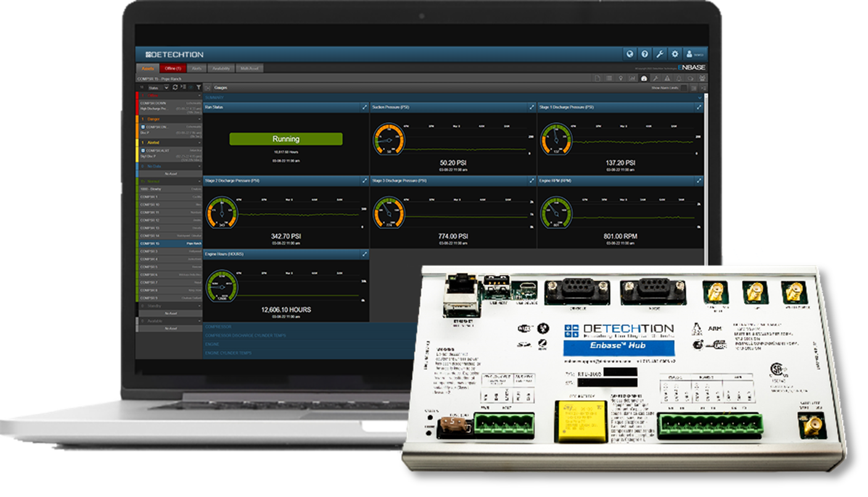
Task: Open the warning triangle alarms icon
Action: coord(667,78)
